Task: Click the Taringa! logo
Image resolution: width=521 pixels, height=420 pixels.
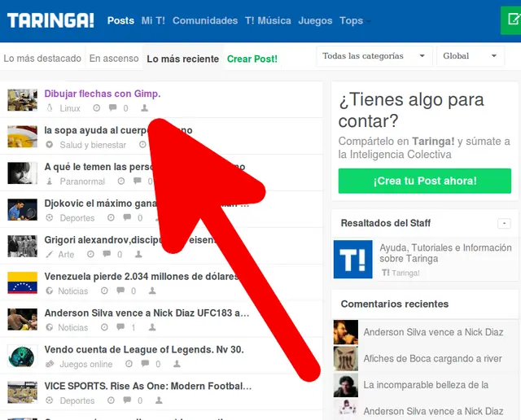Action: 50,20
